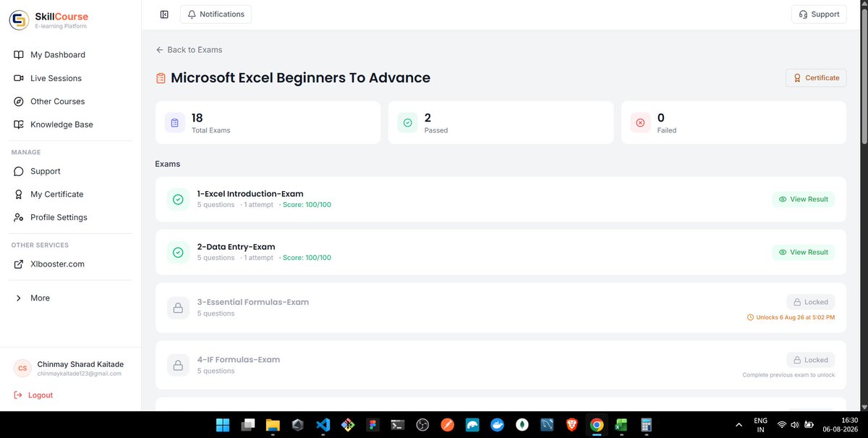This screenshot has height=438, width=868.
Task: Click the ENG IN language indicator
Action: tap(760, 425)
